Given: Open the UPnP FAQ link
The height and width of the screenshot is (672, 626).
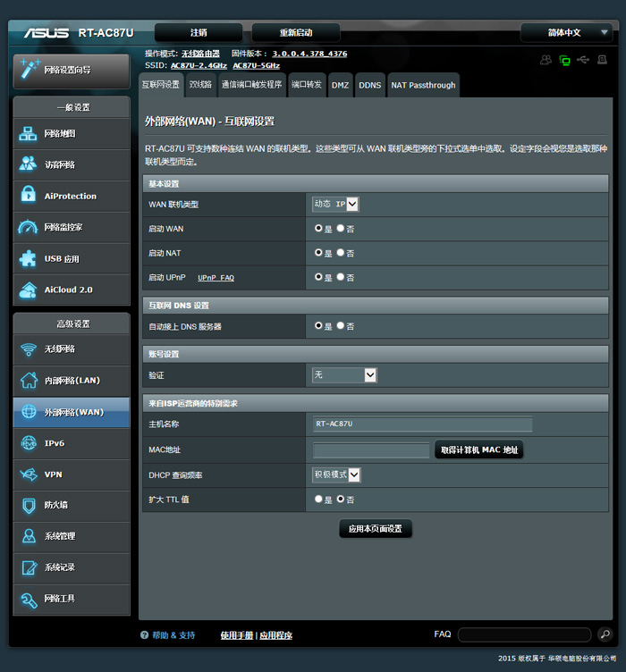Looking at the screenshot, I should pyautogui.click(x=216, y=278).
